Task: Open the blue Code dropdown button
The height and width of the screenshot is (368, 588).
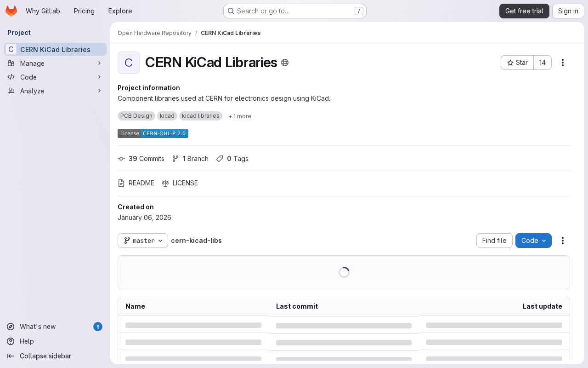Action: (533, 241)
